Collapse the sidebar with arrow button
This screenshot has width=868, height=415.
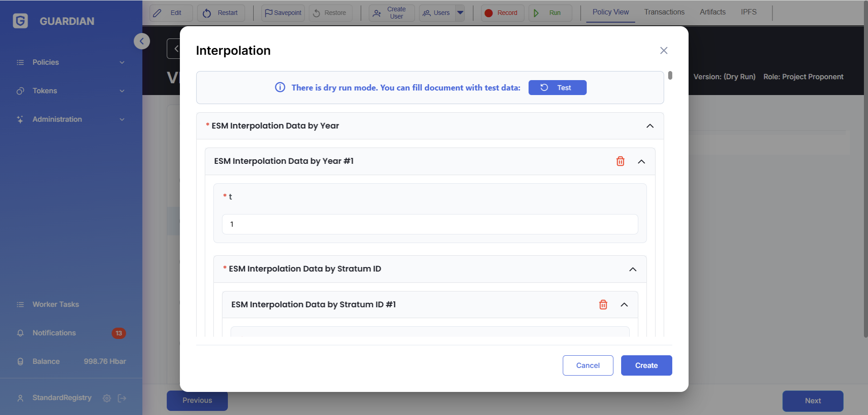click(142, 41)
